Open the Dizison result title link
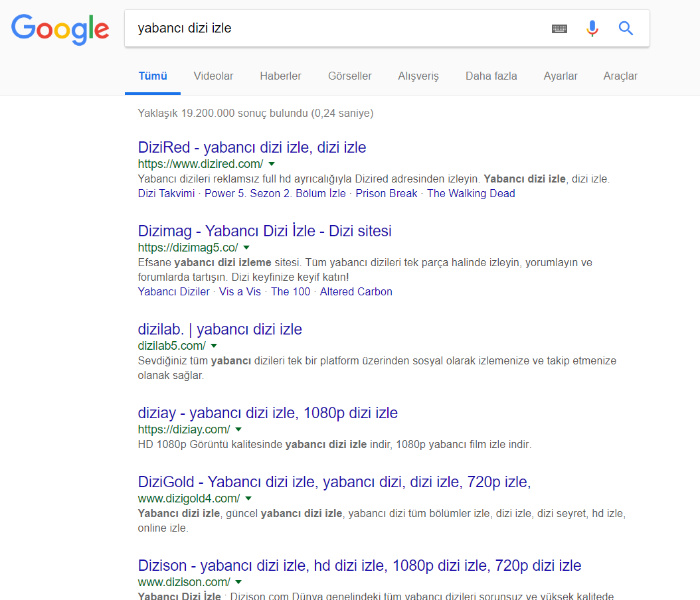Image resolution: width=700 pixels, height=600 pixels. point(359,565)
